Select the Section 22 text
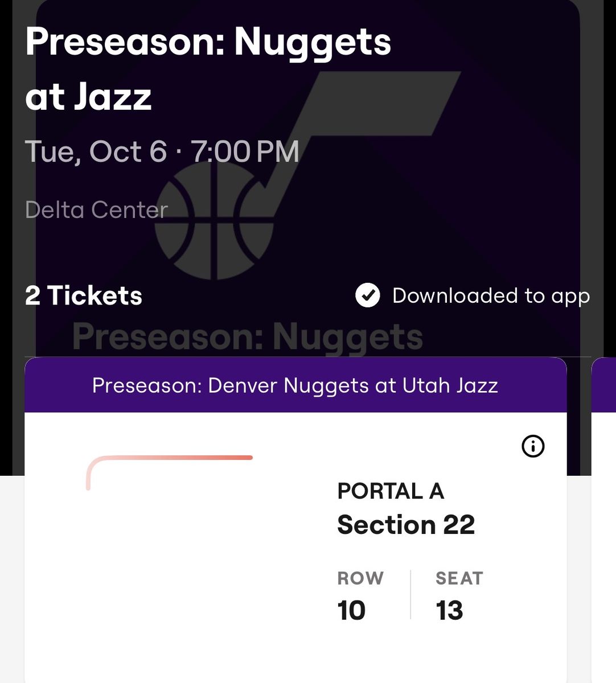 pos(406,525)
